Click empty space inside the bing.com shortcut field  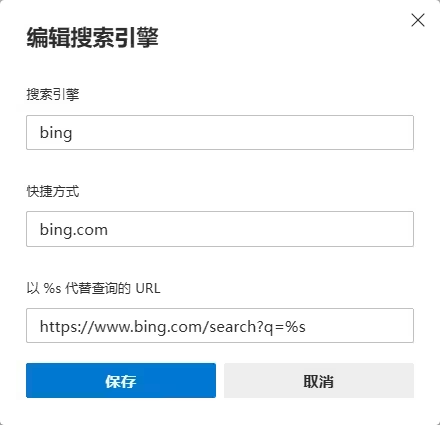[260, 229]
